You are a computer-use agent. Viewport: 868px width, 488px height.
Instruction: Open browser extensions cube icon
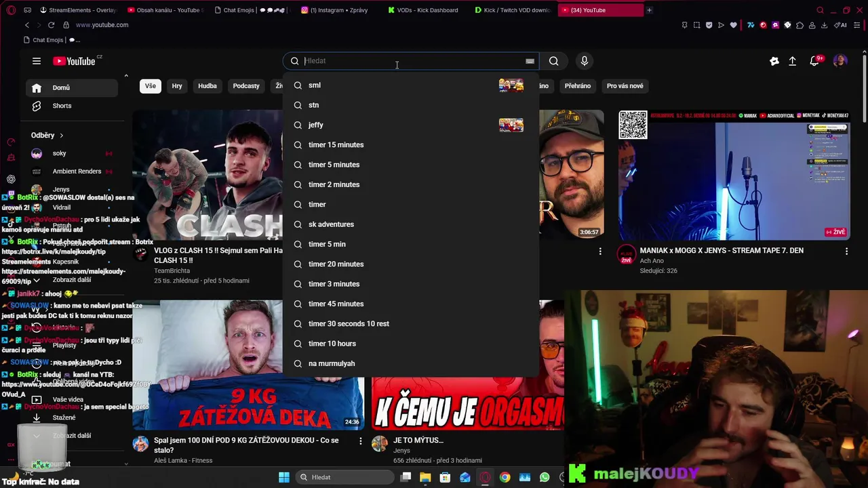pos(800,25)
